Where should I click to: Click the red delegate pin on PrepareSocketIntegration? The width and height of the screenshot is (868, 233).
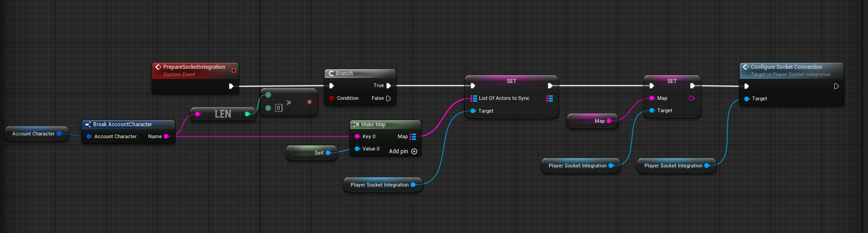pyautogui.click(x=234, y=70)
